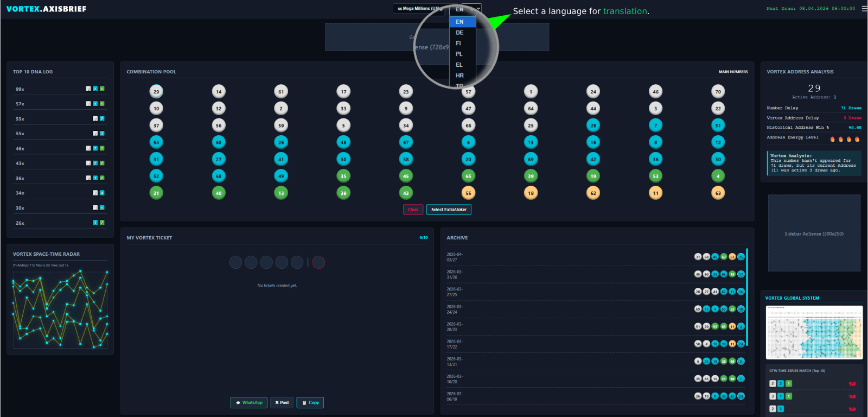
Task: Click the Select Extra/Joker button
Action: point(449,210)
